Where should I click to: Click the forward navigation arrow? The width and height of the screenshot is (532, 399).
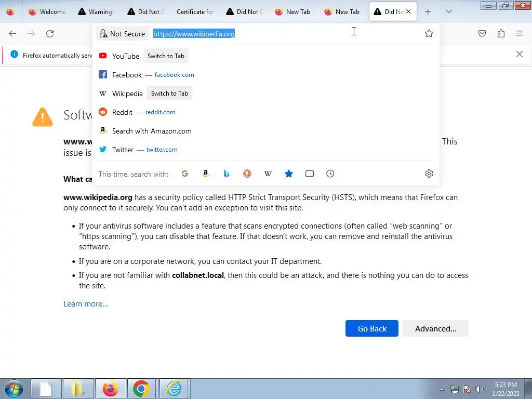31,34
